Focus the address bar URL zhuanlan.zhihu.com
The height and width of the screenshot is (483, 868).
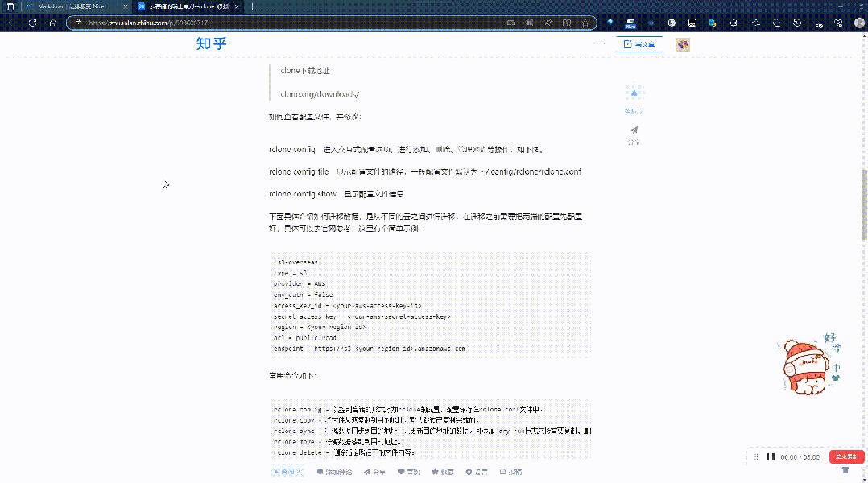pyautogui.click(x=148, y=23)
